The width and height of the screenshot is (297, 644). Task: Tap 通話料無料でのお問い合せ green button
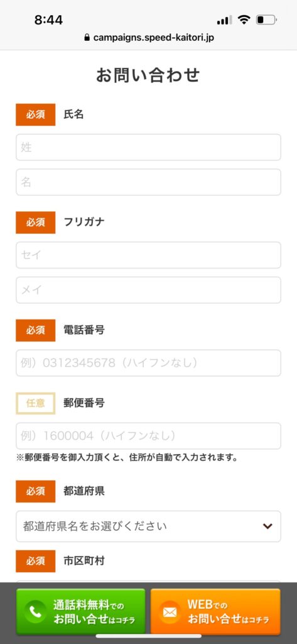tap(81, 612)
